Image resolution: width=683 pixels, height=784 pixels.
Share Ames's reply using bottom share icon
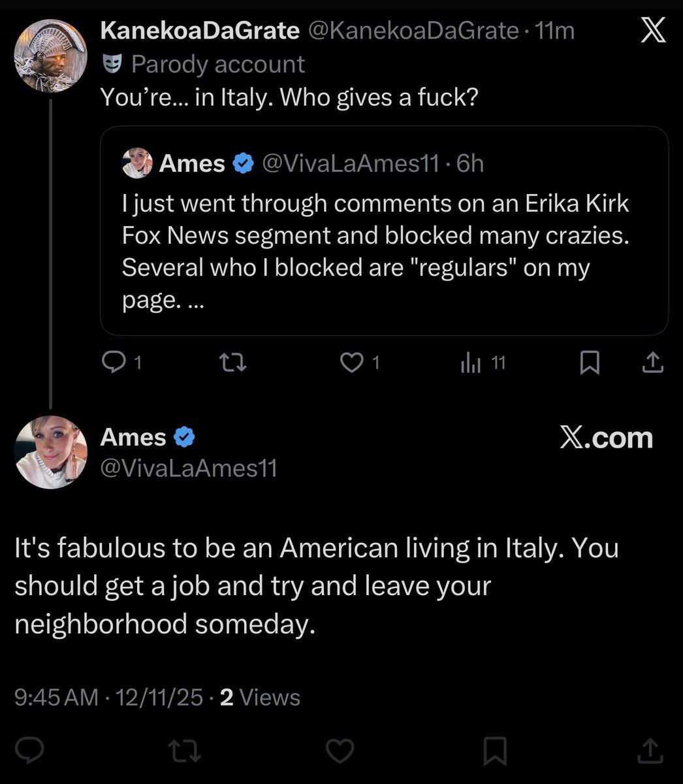point(650,749)
